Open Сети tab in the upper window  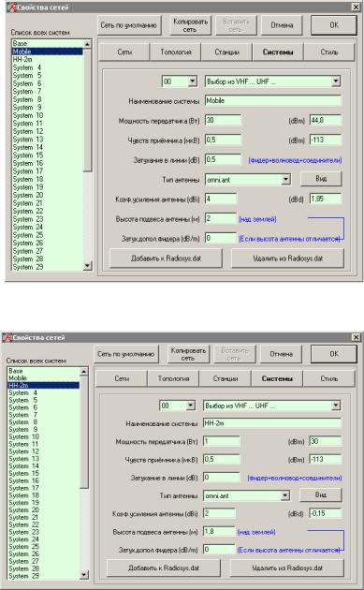[x=124, y=52]
